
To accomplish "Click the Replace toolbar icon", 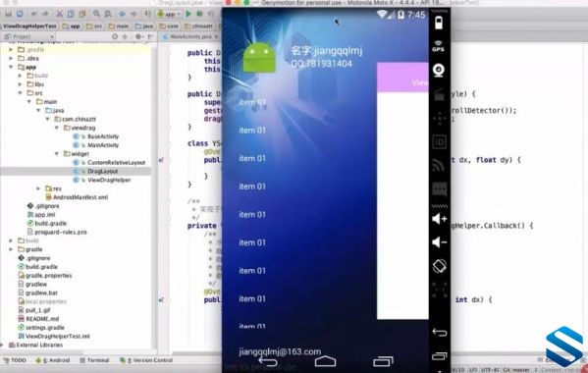I will coord(108,14).
